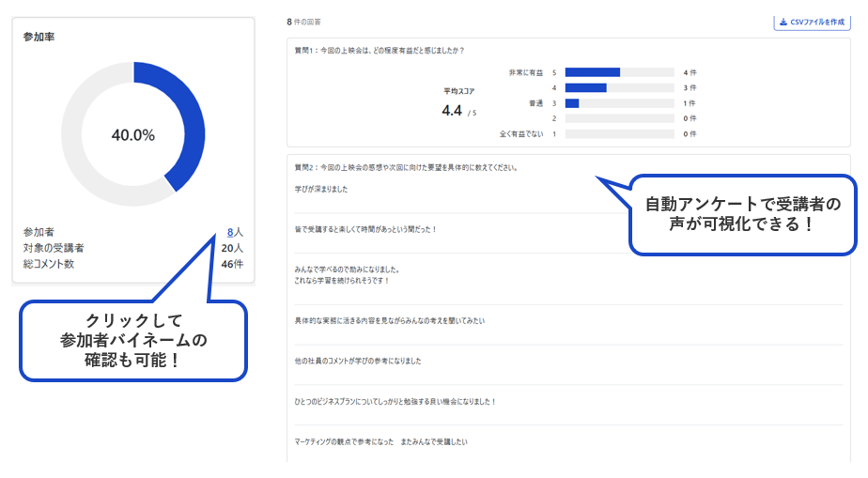The height and width of the screenshot is (478, 868).
Task: Click the score 3 (普通) bar
Action: [x=572, y=103]
